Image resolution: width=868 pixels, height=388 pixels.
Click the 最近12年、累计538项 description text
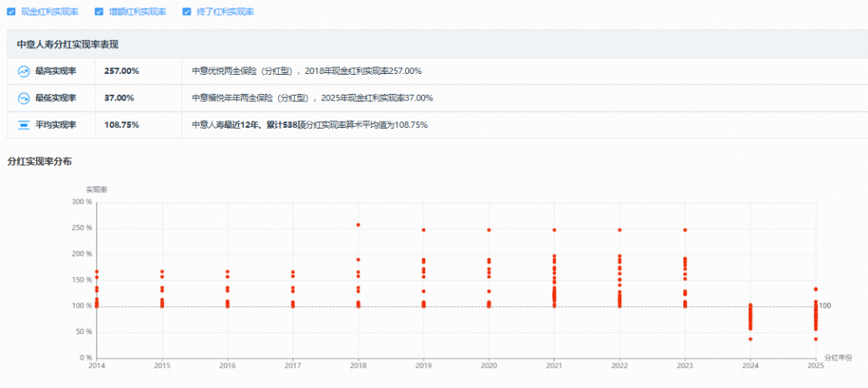click(x=309, y=125)
